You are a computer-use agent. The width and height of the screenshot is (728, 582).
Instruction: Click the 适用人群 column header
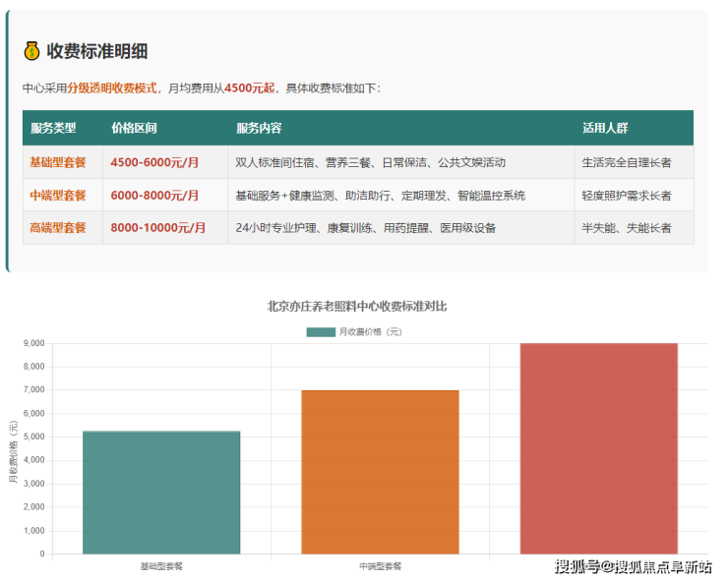(x=605, y=129)
